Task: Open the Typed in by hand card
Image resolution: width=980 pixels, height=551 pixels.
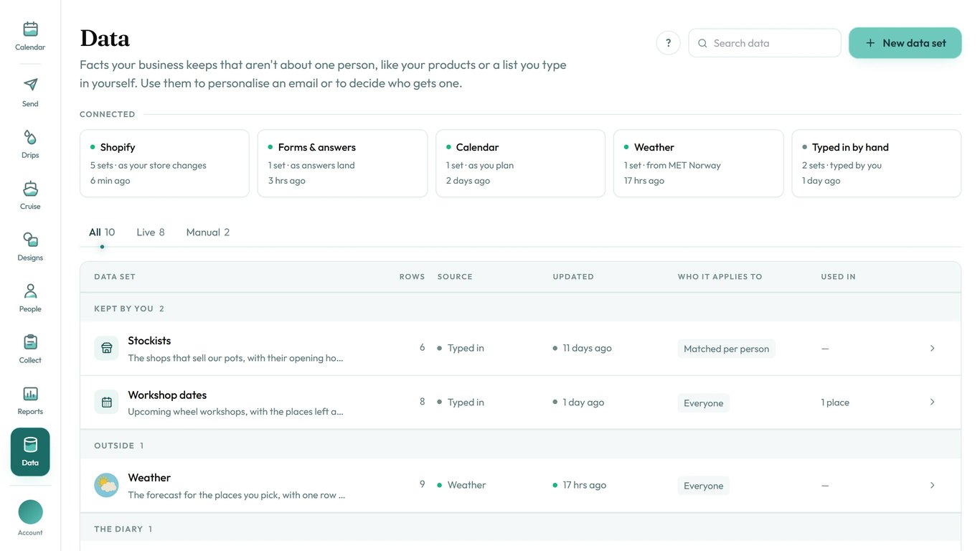Action: click(x=876, y=163)
